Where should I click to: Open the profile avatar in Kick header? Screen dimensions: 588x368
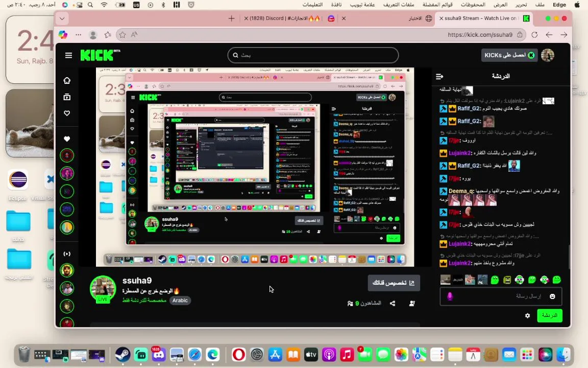tap(548, 55)
